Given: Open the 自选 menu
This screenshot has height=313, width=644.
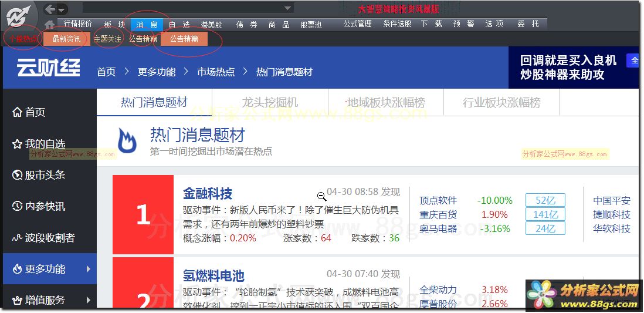Looking at the screenshot, I should pos(179,24).
